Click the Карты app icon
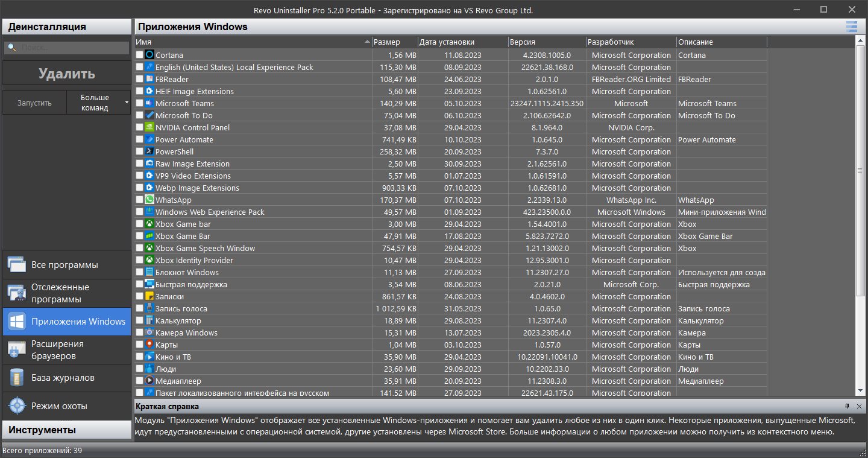Screen dimensions: 868x458 149,345
